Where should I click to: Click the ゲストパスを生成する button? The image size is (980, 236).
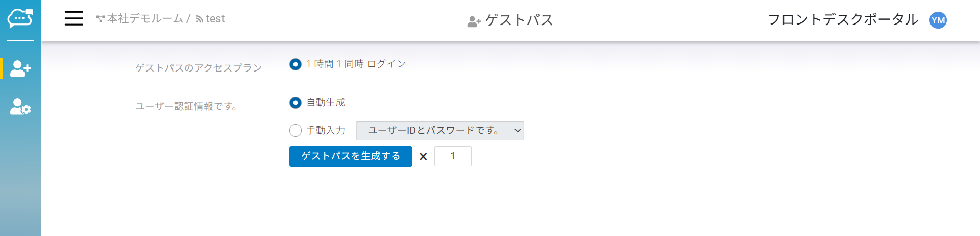[351, 156]
